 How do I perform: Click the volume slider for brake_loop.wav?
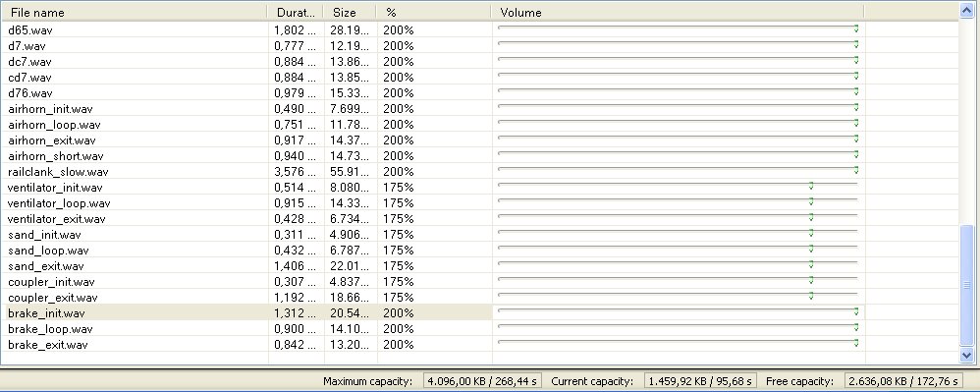[x=678, y=326]
